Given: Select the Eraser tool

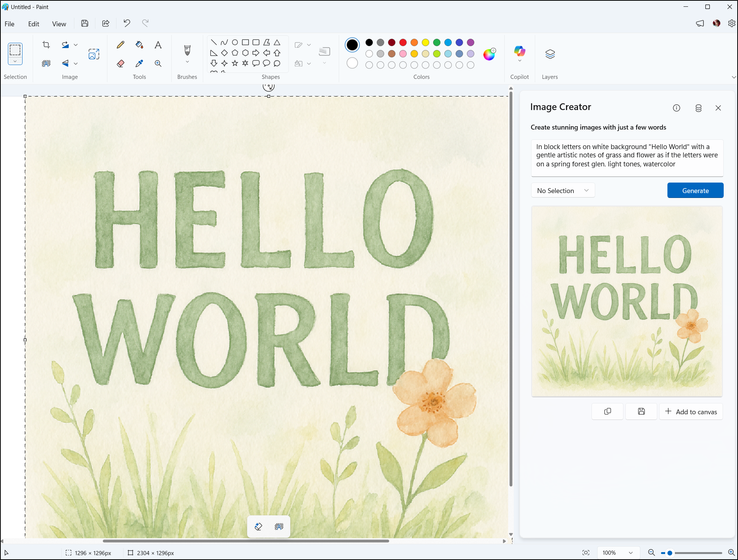Looking at the screenshot, I should [121, 63].
